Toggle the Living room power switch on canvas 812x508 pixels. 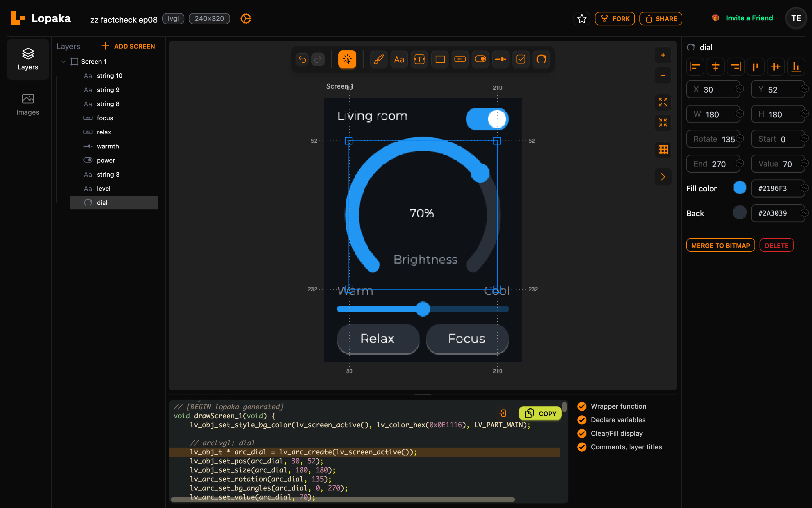click(x=487, y=119)
